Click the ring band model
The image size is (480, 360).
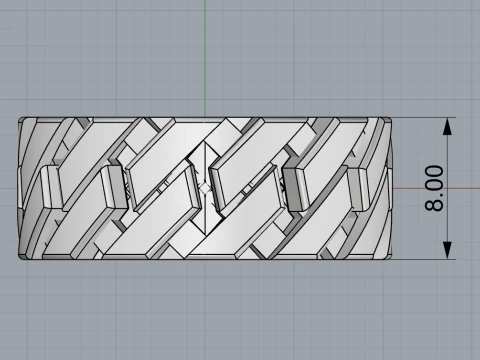[205, 188]
